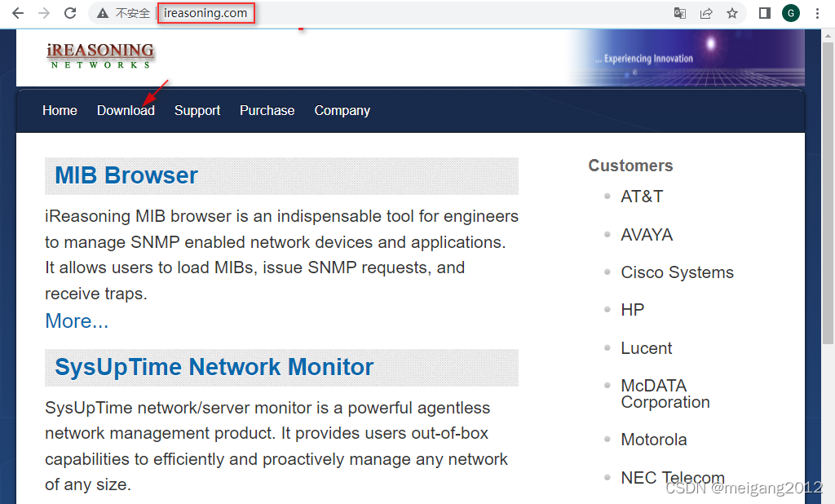Image resolution: width=835 pixels, height=504 pixels.
Task: Open the SysUpTime Network Monitor heading link
Action: pos(214,367)
